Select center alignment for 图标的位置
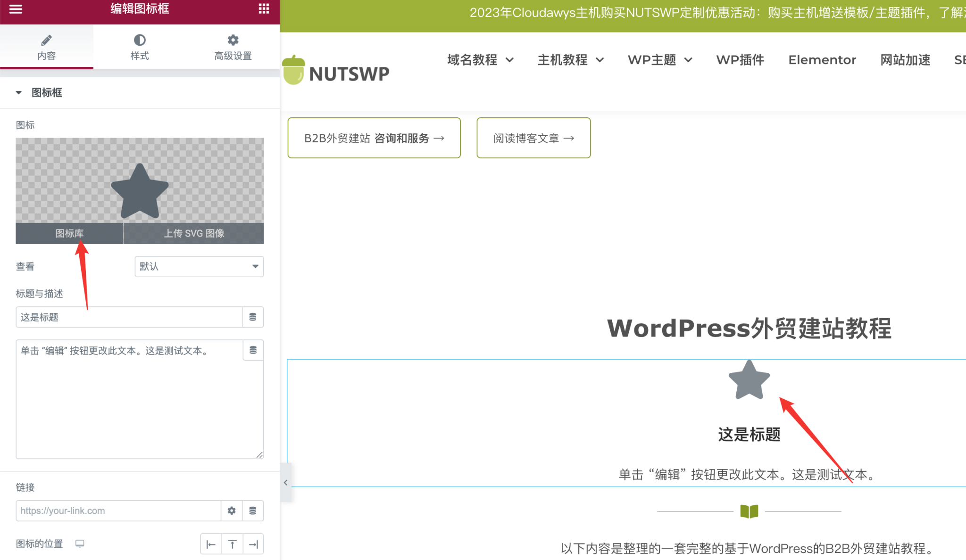Viewport: 966px width, 560px height. pyautogui.click(x=232, y=544)
